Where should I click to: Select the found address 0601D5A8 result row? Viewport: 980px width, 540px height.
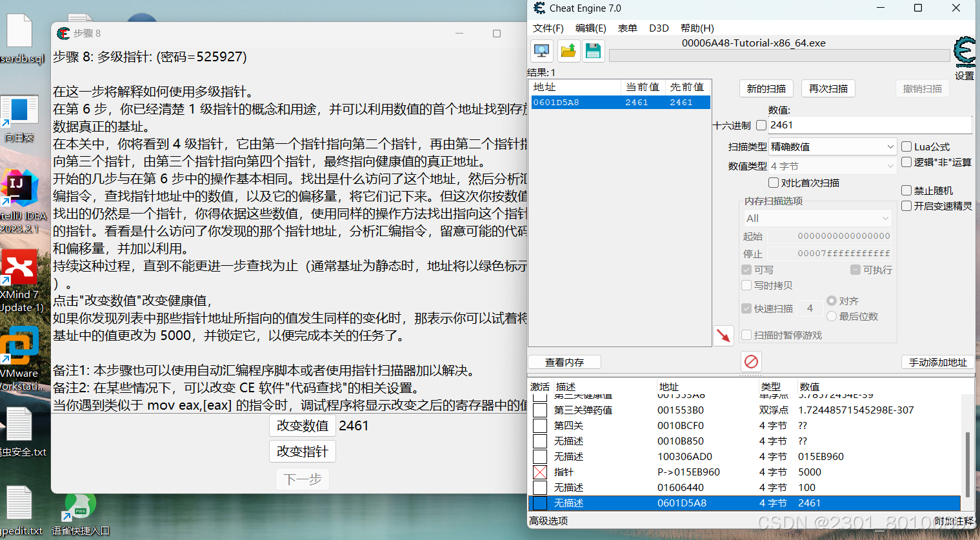pyautogui.click(x=620, y=102)
